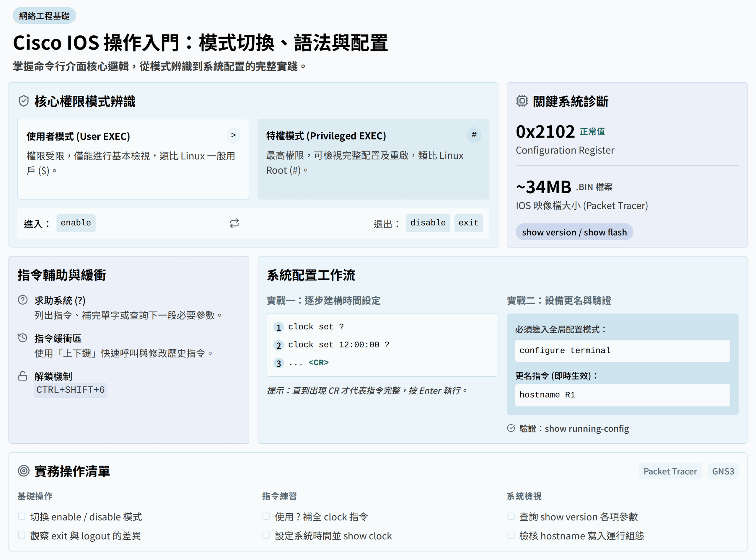Click the swap arrows icon between enable and disable
The height and width of the screenshot is (560, 756).
click(234, 223)
